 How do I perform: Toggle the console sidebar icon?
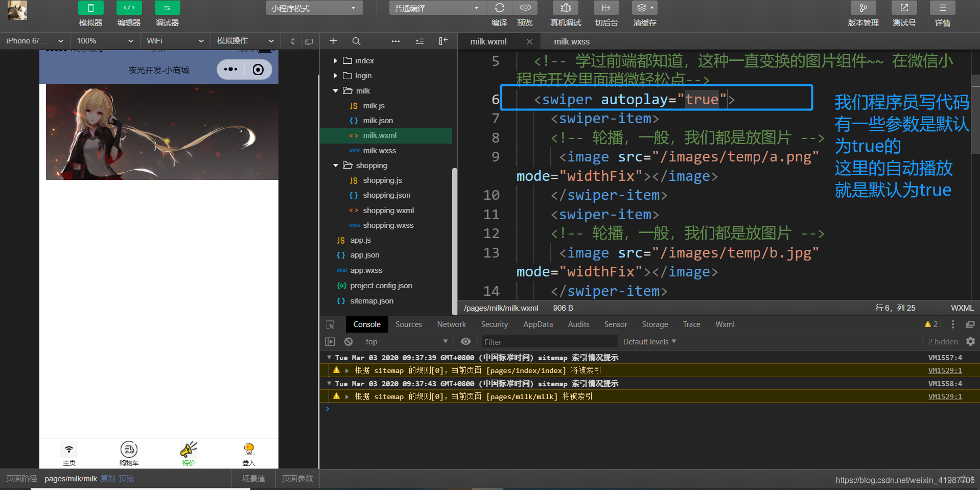pos(330,342)
